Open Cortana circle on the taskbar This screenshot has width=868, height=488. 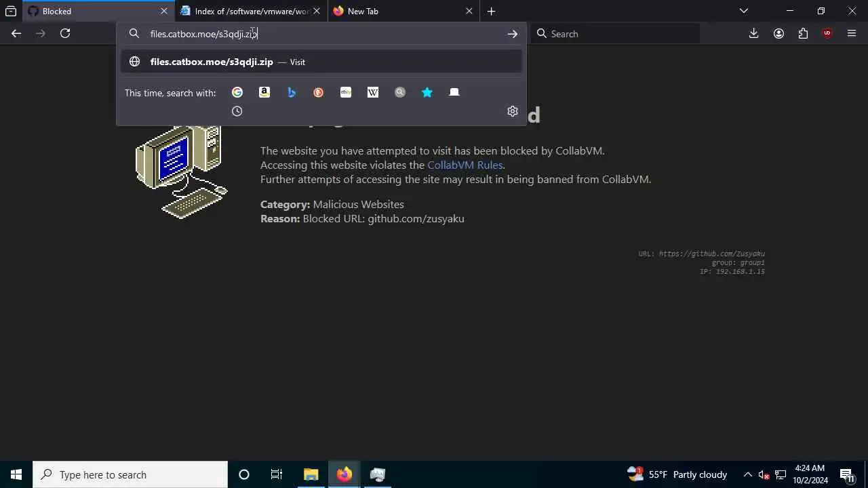[244, 474]
